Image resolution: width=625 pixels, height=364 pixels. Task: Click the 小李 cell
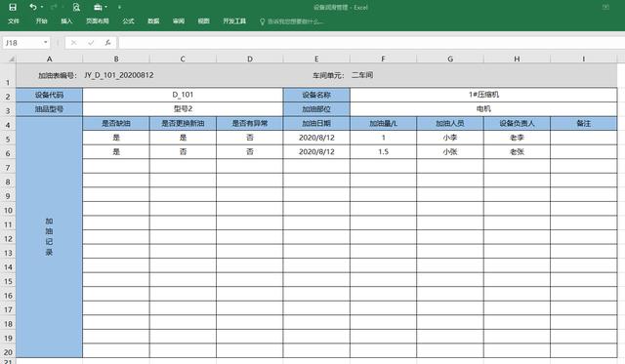click(450, 138)
